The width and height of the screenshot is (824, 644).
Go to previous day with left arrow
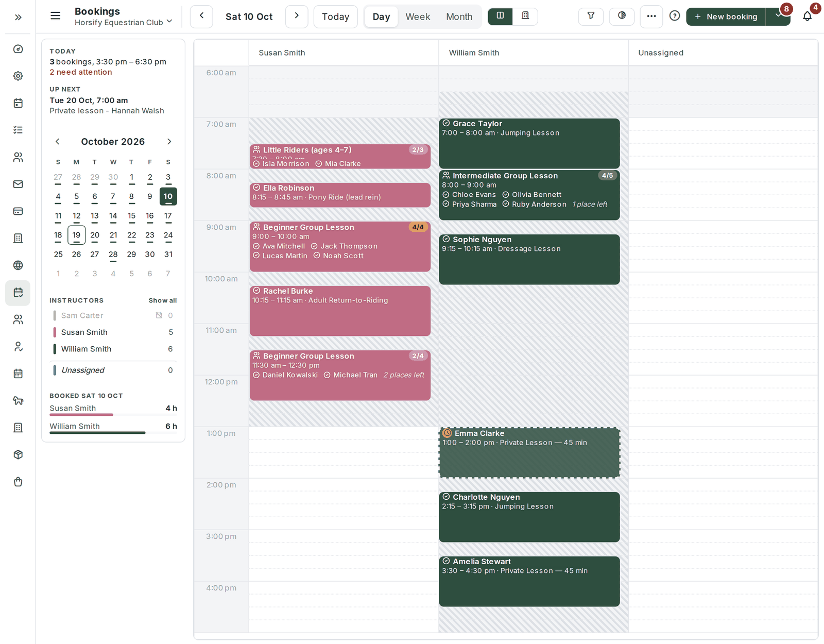tap(201, 16)
